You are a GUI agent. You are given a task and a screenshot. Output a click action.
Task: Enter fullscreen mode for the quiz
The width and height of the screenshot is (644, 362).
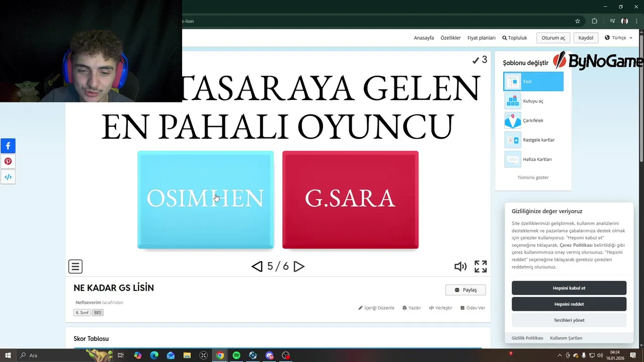pos(480,266)
